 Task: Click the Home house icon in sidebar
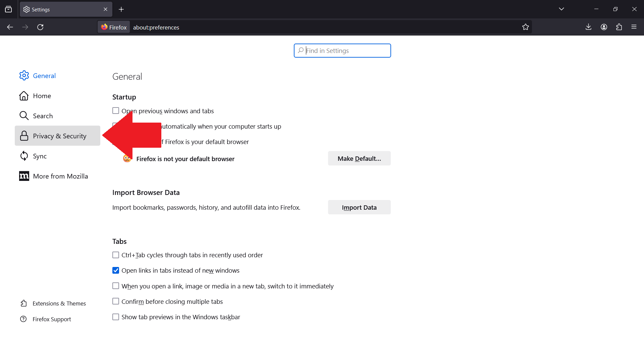tap(24, 96)
